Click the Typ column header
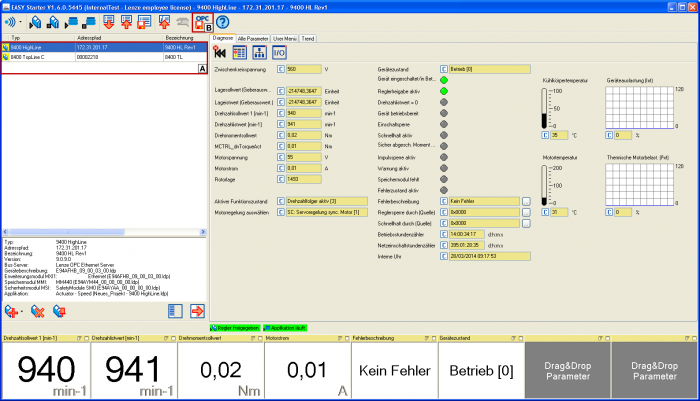This screenshot has width=700, height=401. [x=38, y=38]
